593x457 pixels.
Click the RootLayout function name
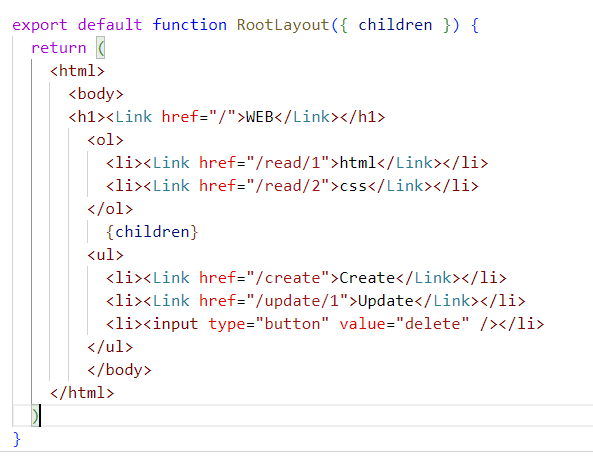(283, 25)
